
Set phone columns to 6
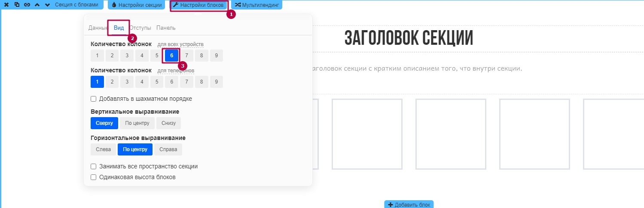172,82
